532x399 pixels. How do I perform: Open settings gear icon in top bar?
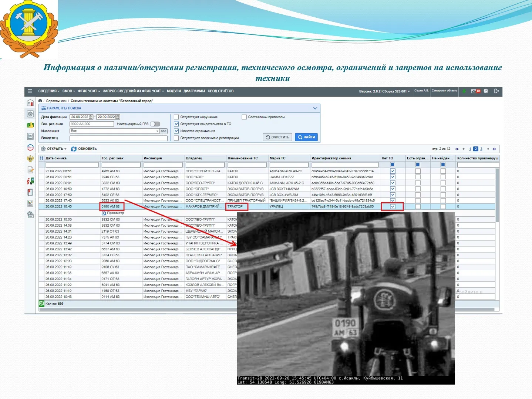pos(486,91)
